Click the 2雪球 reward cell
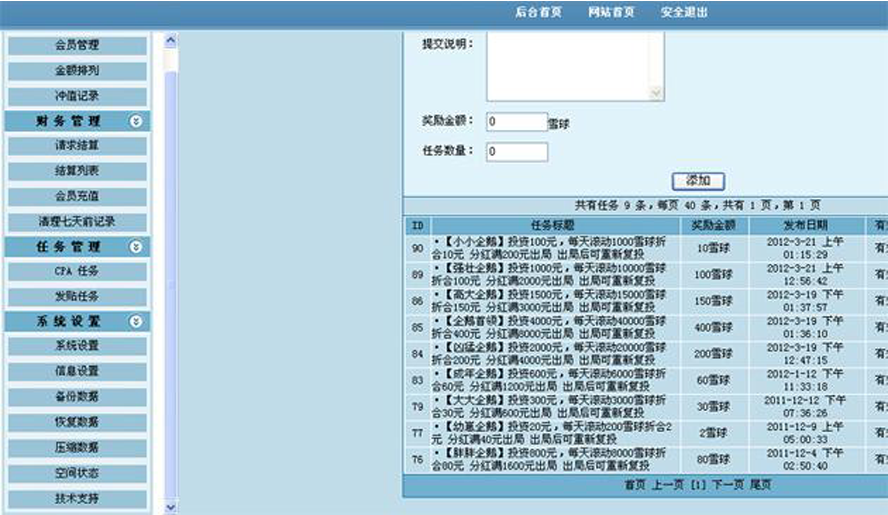The width and height of the screenshot is (888, 515). [714, 433]
